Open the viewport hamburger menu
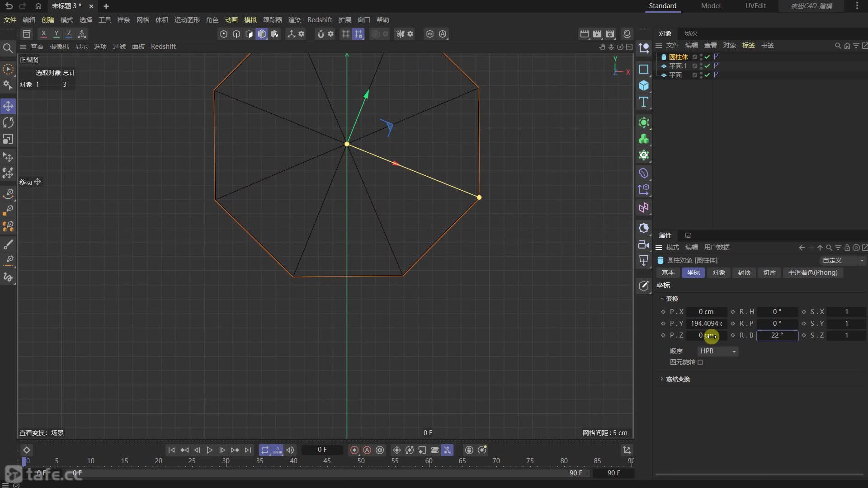The height and width of the screenshot is (488, 868). pyautogui.click(x=23, y=47)
